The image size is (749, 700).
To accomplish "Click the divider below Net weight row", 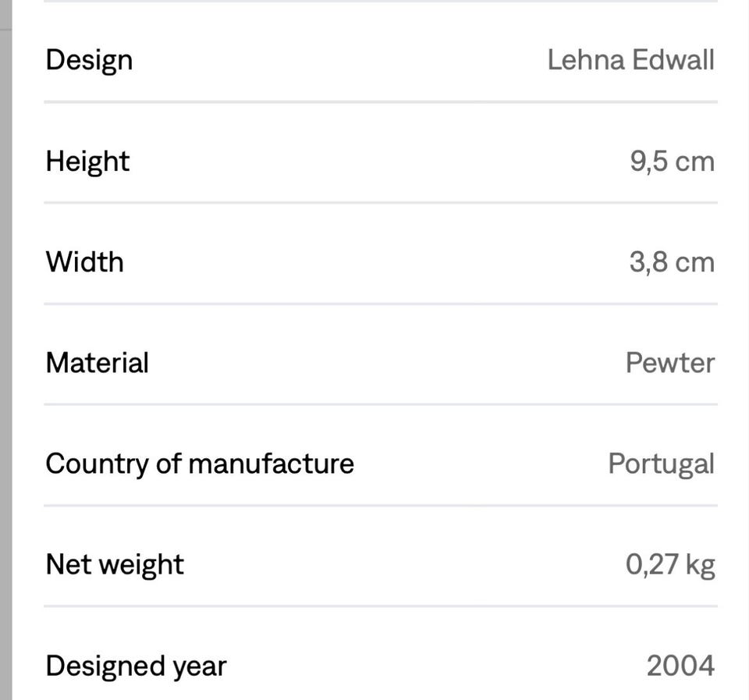I will (381, 606).
